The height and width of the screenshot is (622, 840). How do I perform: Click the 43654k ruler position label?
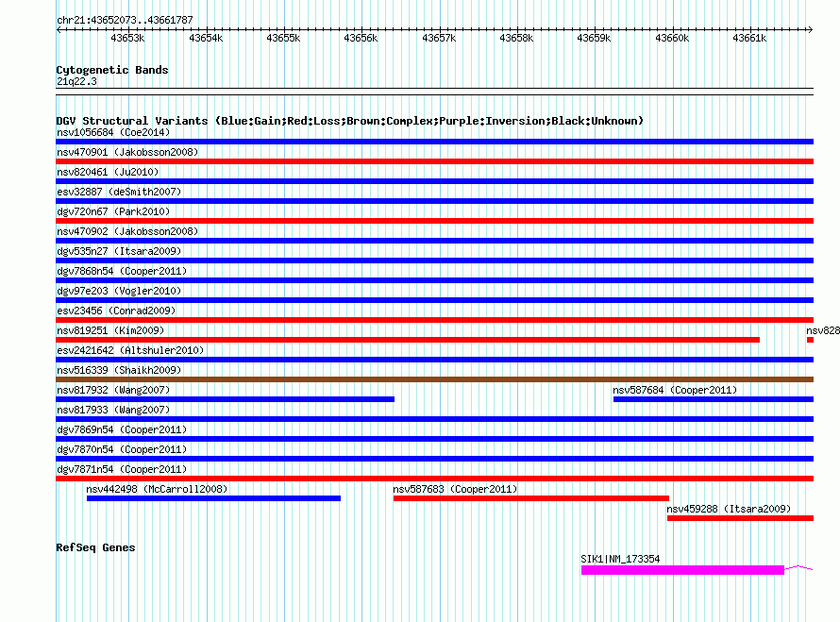click(206, 39)
